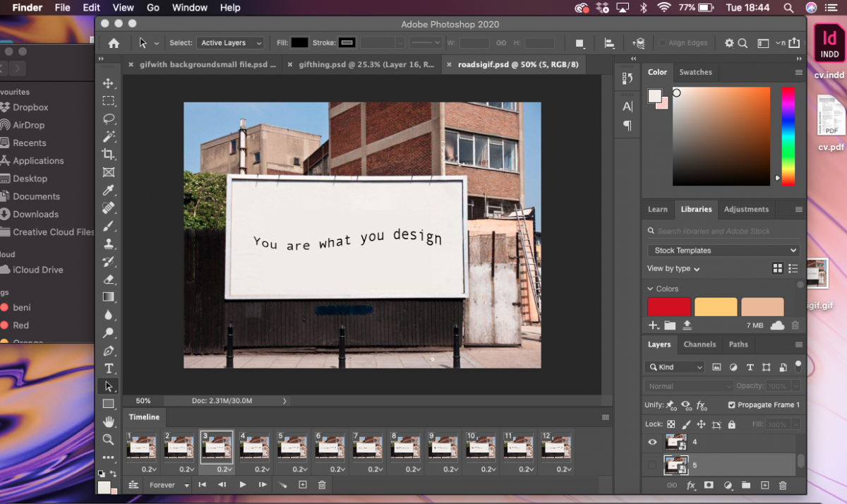The image size is (847, 504).
Task: Select the Lasso tool
Action: coord(109,119)
